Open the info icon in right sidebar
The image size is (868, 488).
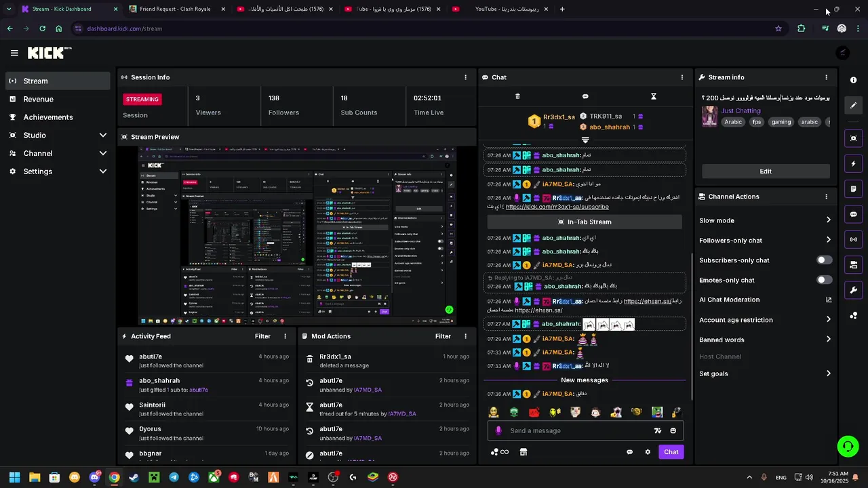click(x=853, y=80)
